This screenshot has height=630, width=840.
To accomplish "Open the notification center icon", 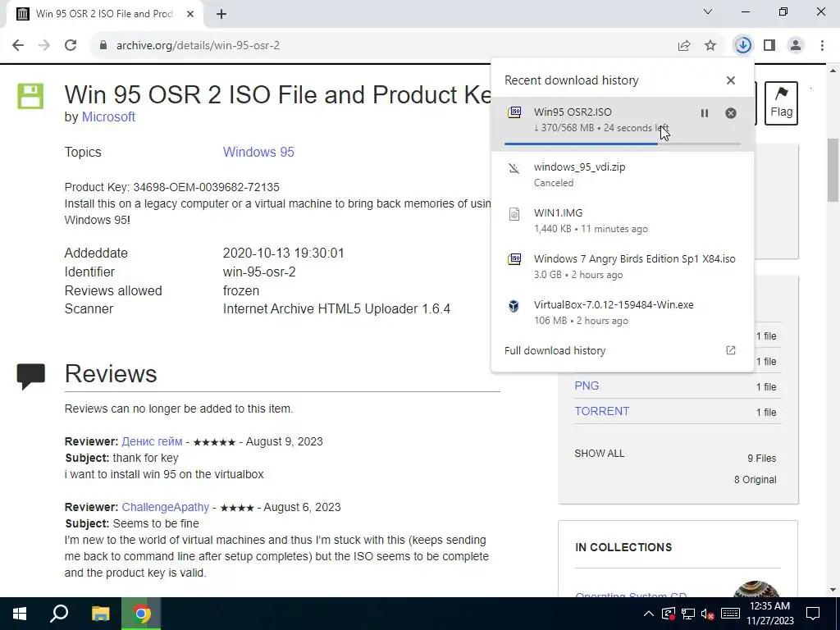I will pyautogui.click(x=813, y=614).
